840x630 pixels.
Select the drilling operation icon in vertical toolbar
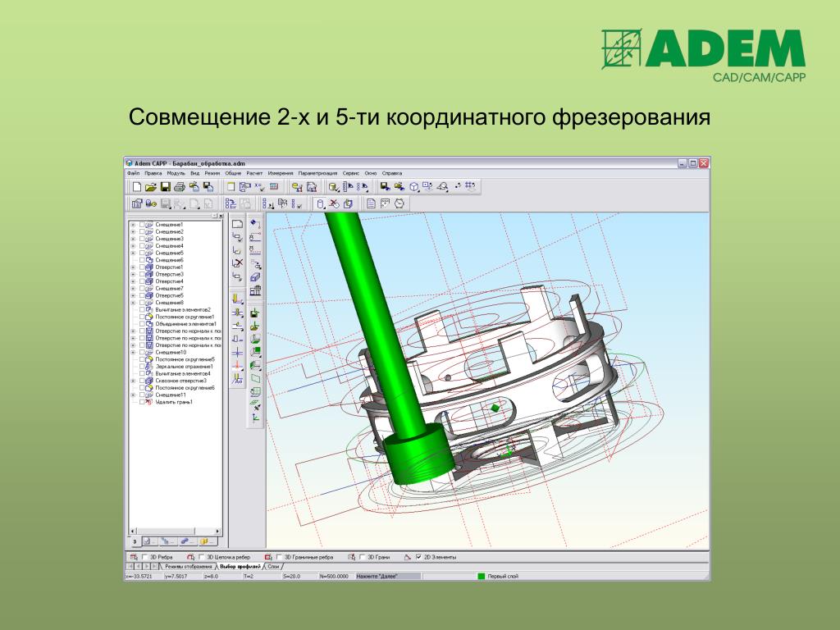[x=237, y=313]
